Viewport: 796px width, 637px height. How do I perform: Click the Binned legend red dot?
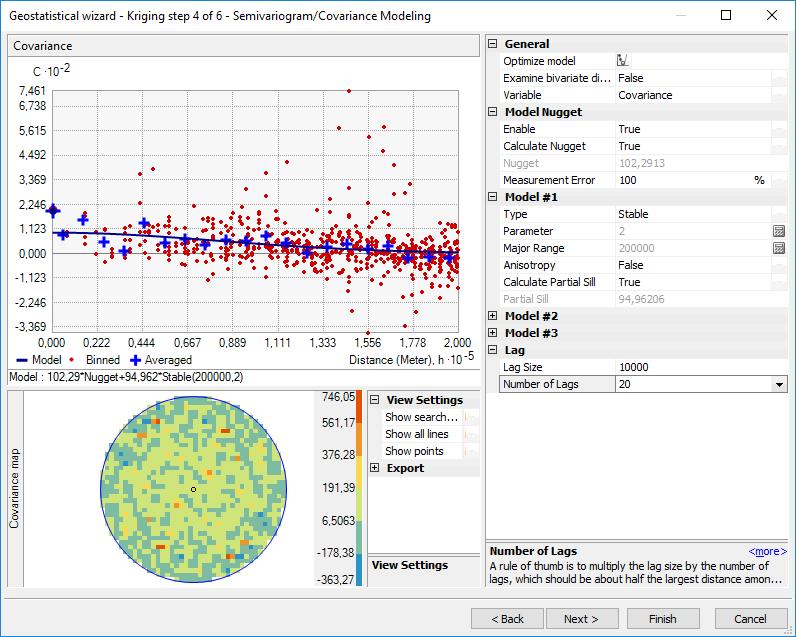click(72, 359)
